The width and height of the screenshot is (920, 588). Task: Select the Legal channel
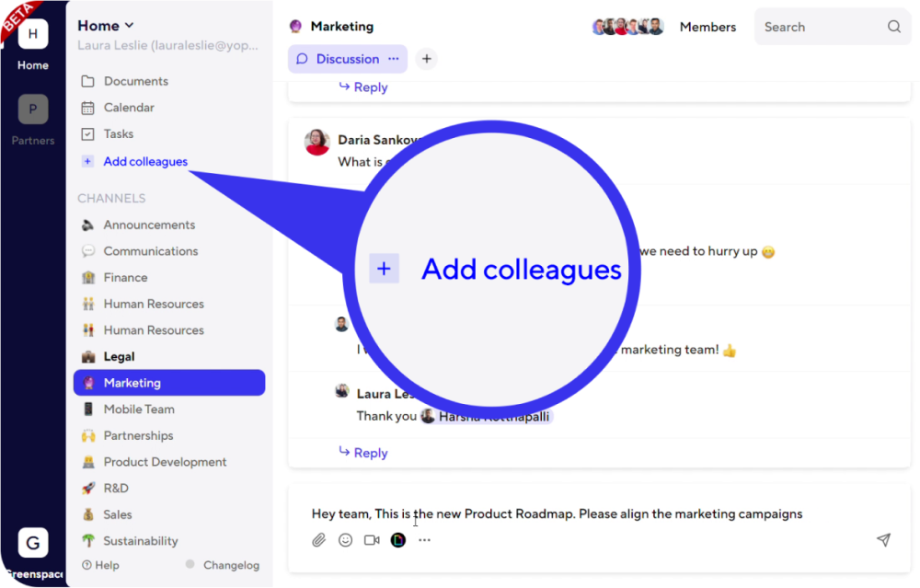(119, 356)
